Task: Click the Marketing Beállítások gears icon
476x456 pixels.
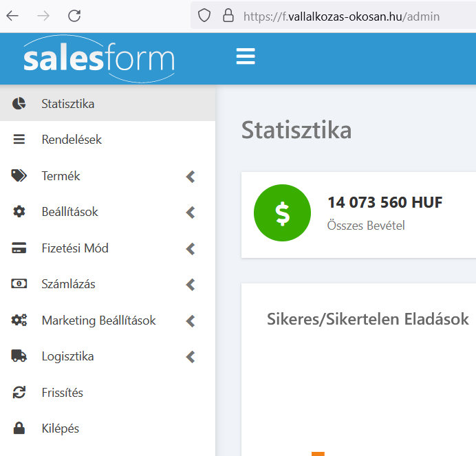Action: tap(19, 320)
